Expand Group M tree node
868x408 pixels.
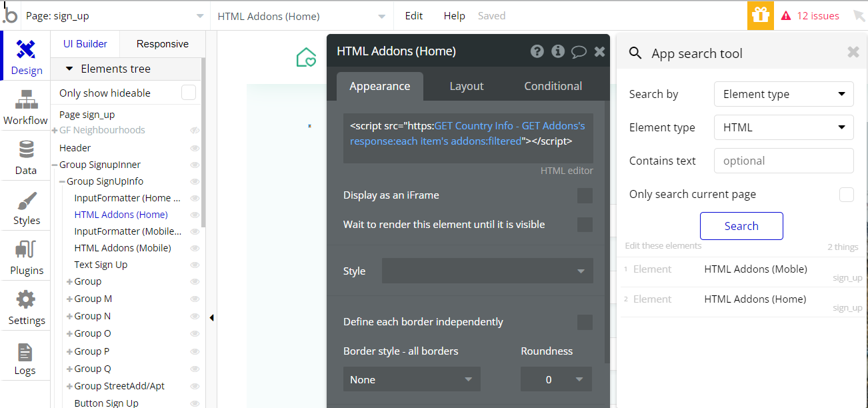tap(69, 299)
